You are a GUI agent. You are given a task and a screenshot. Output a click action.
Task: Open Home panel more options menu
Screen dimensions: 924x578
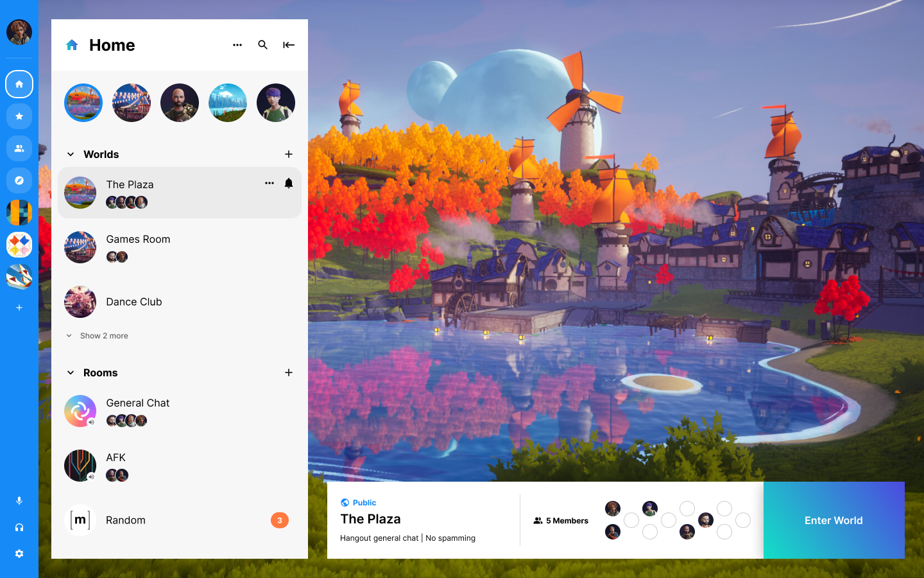point(237,45)
